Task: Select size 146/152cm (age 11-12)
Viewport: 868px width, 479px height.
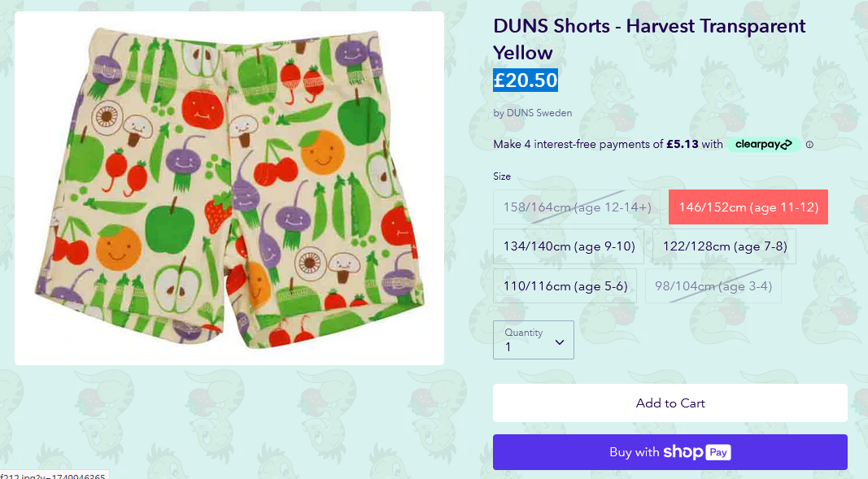Action: click(x=748, y=207)
